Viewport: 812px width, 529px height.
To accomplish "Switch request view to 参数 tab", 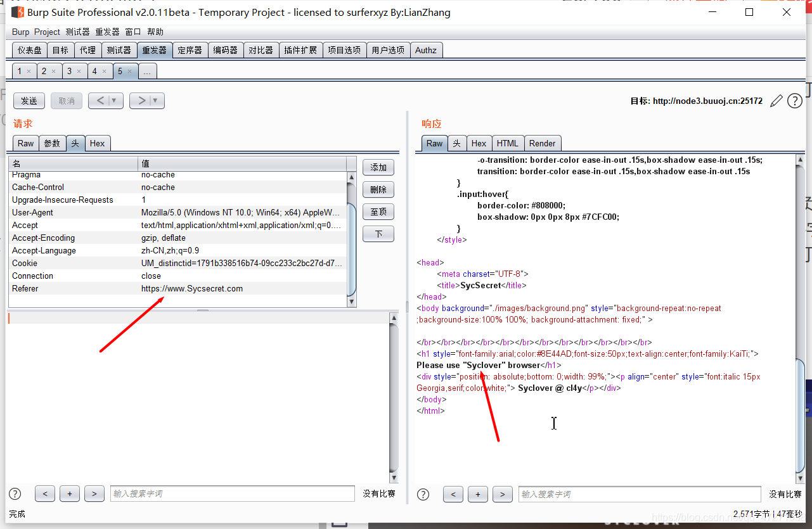I will [53, 143].
